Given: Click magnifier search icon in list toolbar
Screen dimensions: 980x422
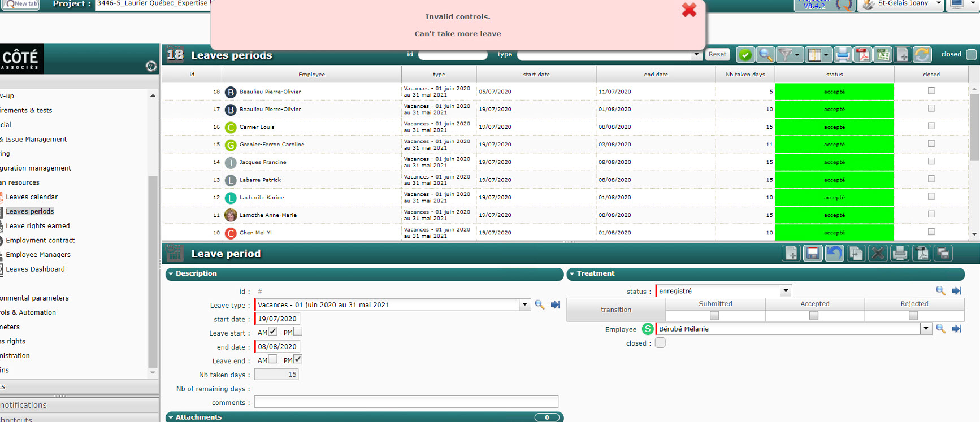Looking at the screenshot, I should 765,55.
